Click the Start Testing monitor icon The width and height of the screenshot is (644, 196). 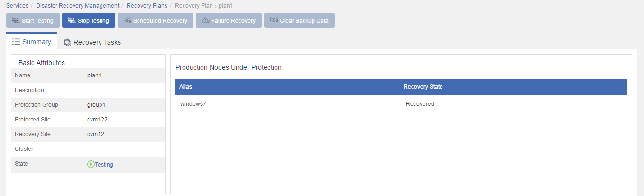pyautogui.click(x=16, y=20)
